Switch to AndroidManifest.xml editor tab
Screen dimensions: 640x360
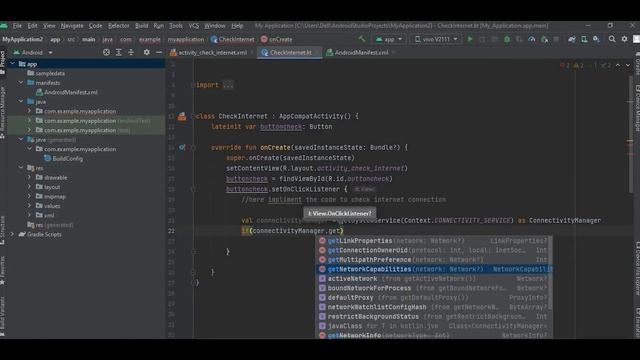(x=362, y=53)
